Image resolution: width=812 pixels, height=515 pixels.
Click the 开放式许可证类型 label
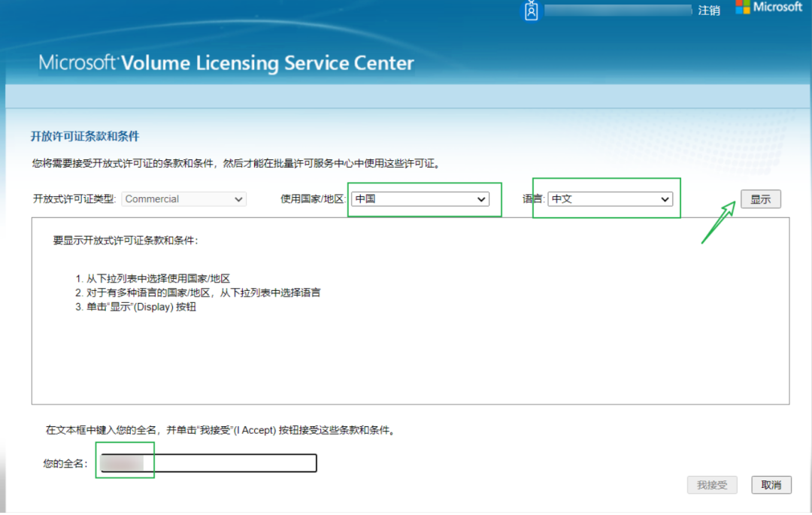pos(74,199)
